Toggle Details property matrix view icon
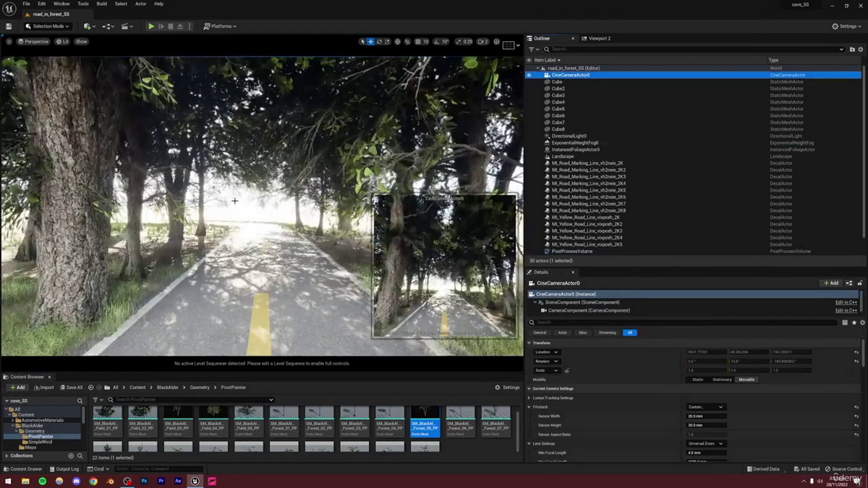This screenshot has width=868, height=488. [x=846, y=322]
